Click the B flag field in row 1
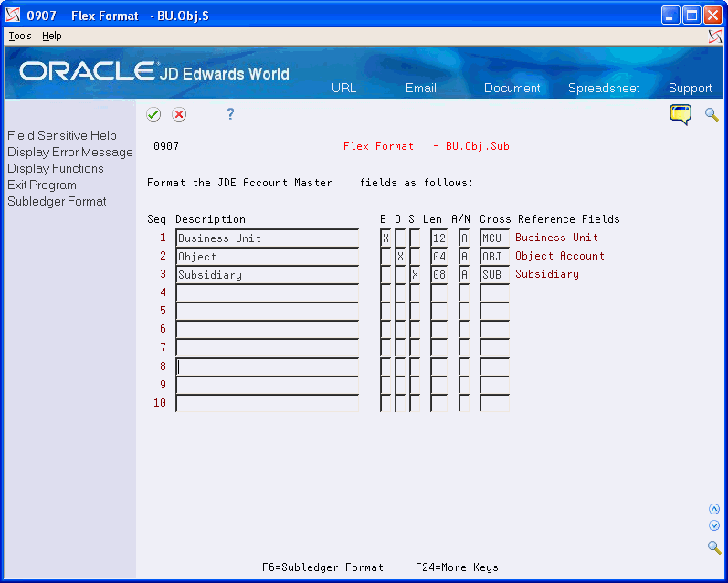The image size is (728, 583). (385, 238)
